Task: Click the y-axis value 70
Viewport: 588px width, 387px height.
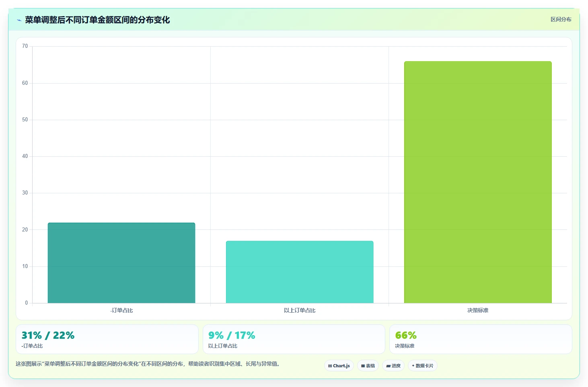Action: tap(25, 46)
